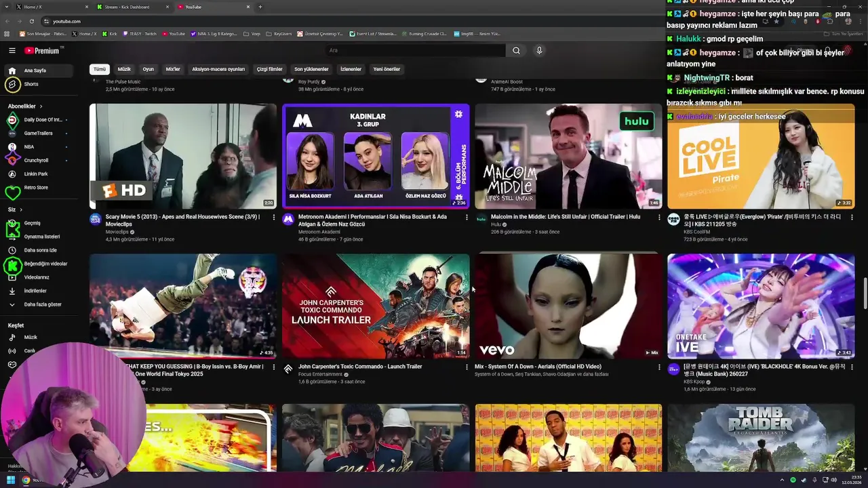Open the Malcolm in the Middle thumbnail
This screenshot has width=868, height=488.
coord(568,156)
